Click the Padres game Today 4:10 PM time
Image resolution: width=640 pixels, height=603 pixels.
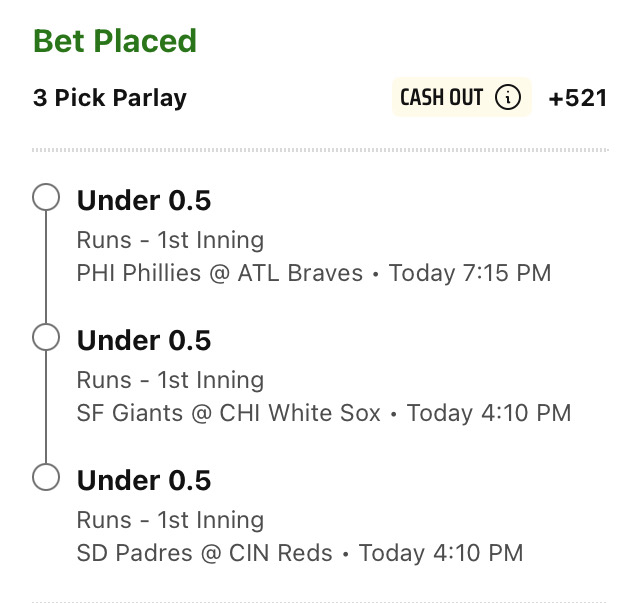click(x=441, y=553)
